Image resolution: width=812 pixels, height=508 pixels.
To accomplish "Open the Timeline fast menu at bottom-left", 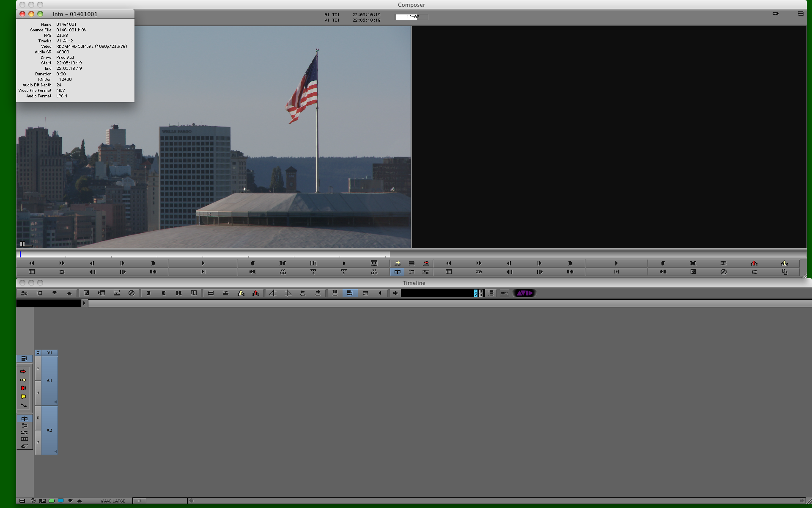I will [22, 501].
